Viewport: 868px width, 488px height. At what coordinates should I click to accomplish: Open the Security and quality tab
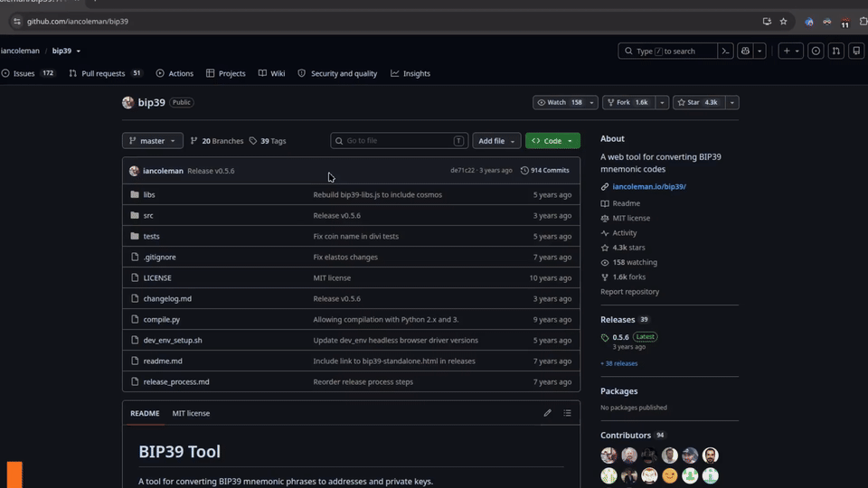click(x=337, y=73)
